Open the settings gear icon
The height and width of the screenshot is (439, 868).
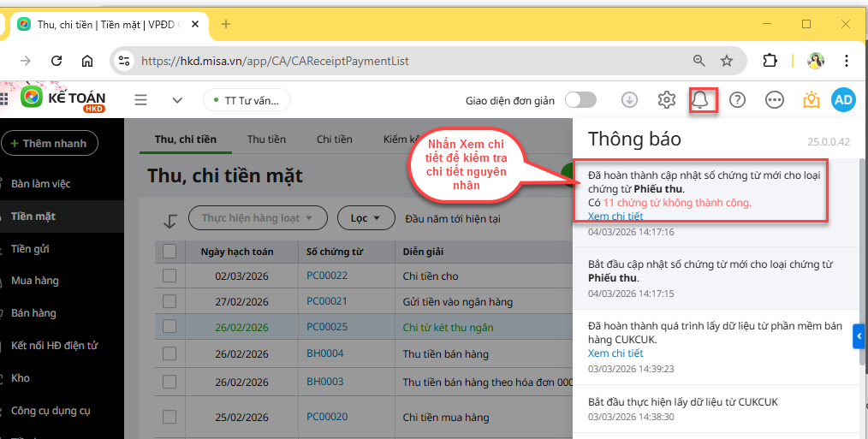pos(667,100)
